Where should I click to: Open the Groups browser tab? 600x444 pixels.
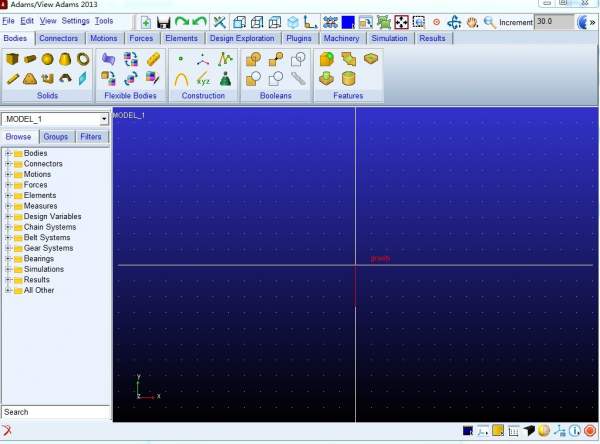pyautogui.click(x=55, y=137)
